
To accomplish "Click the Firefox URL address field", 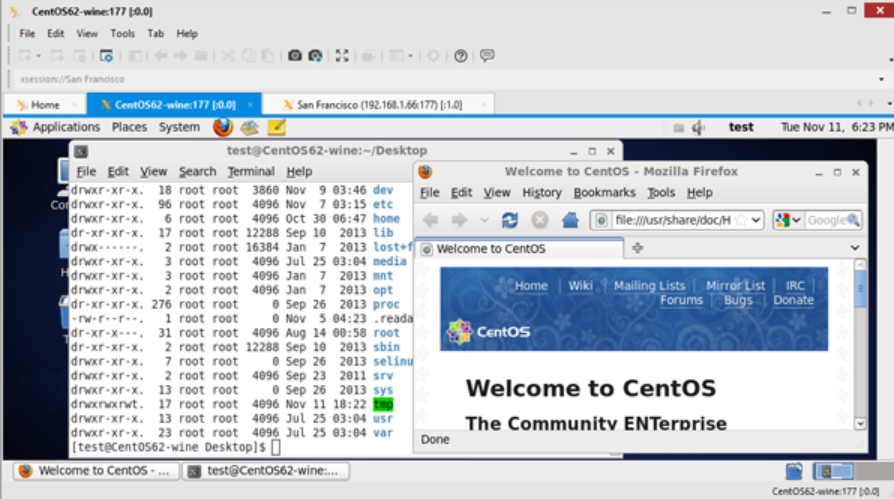I will pos(673,220).
